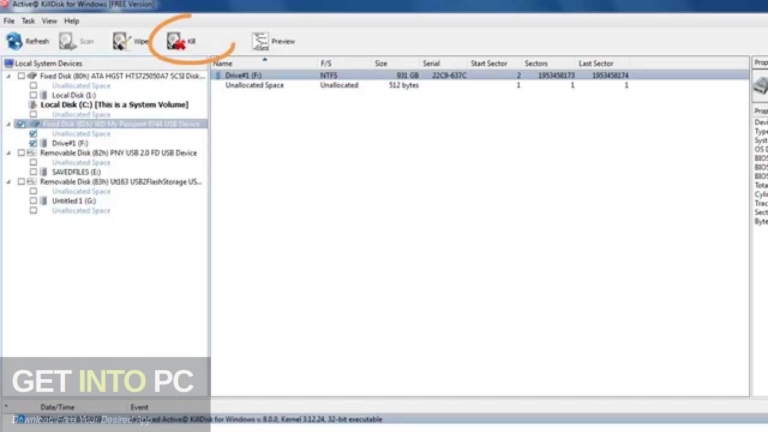Collapse the Fixed Disk (81h) WD node
The image size is (768, 432).
[x=8, y=124]
